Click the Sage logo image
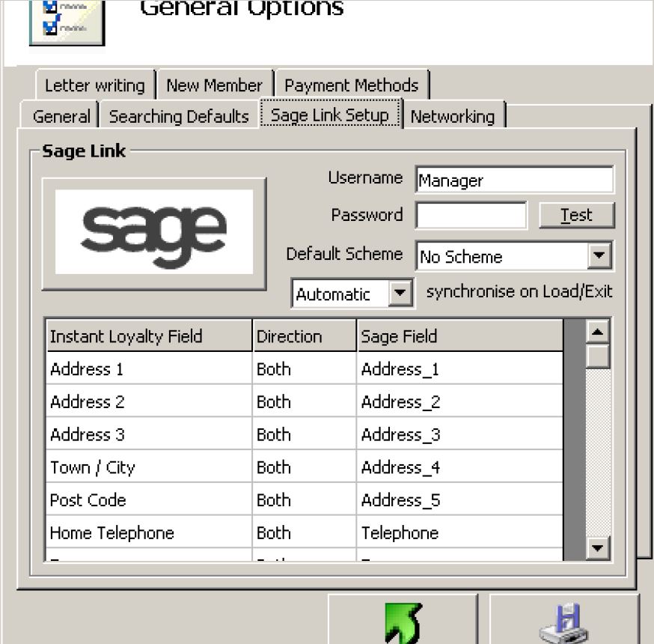The width and height of the screenshot is (654, 644). [154, 232]
